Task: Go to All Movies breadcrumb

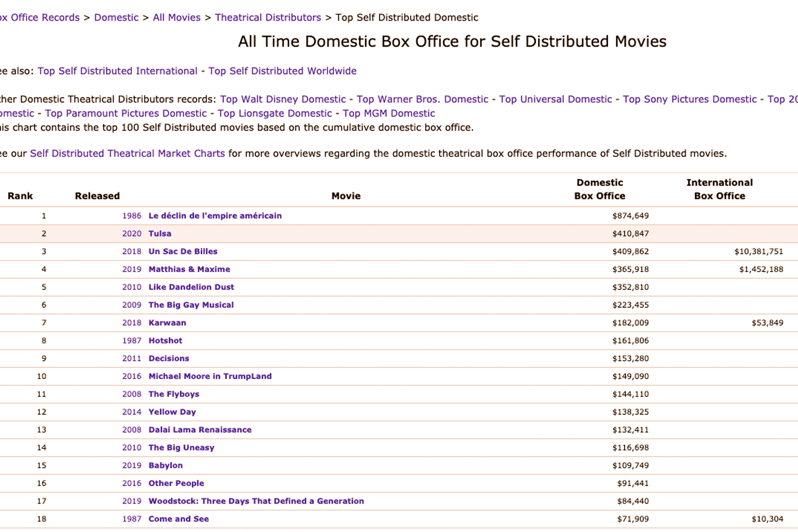Action: point(177,17)
